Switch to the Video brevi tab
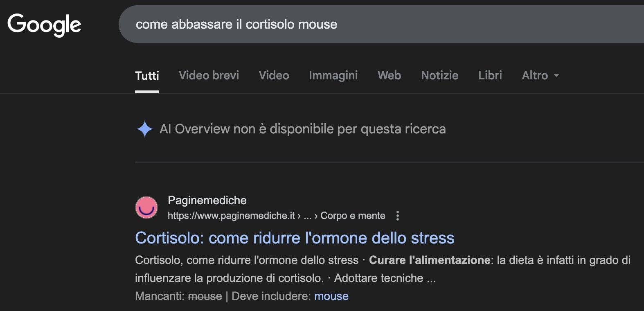 tap(209, 76)
